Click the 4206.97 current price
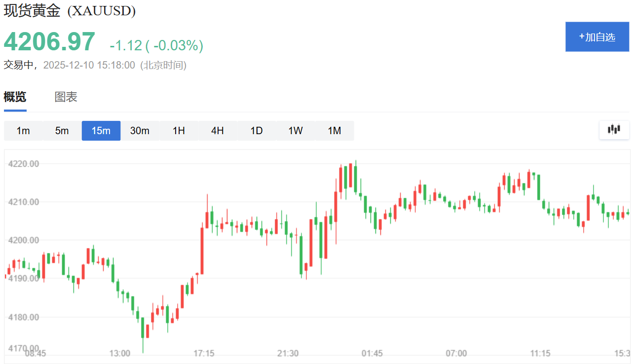Viewport: 632px width, 364px height. [x=49, y=42]
